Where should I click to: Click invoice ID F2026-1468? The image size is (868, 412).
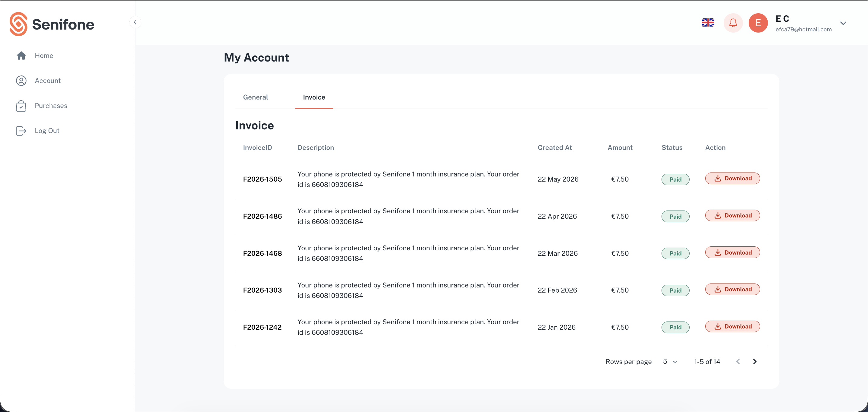263,253
